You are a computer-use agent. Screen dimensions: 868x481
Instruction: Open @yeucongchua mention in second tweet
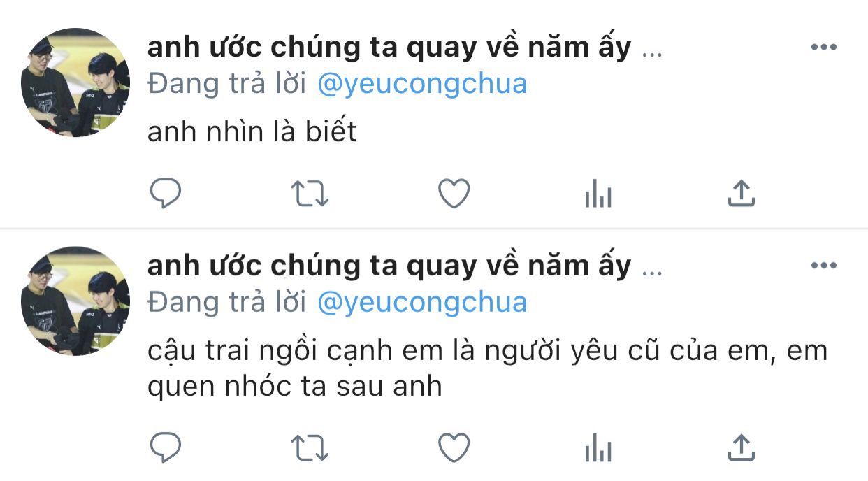coord(422,303)
